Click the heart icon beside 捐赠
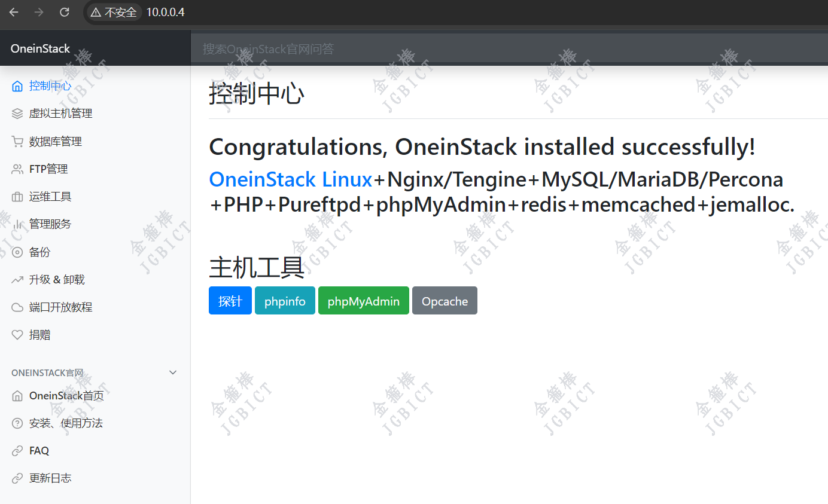The height and width of the screenshot is (504, 828). click(x=17, y=335)
